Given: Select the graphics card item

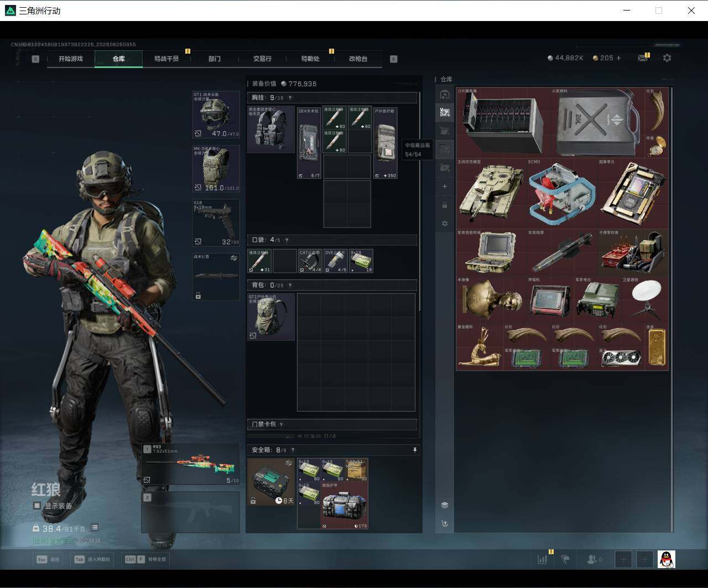Looking at the screenshot, I should (621, 358).
